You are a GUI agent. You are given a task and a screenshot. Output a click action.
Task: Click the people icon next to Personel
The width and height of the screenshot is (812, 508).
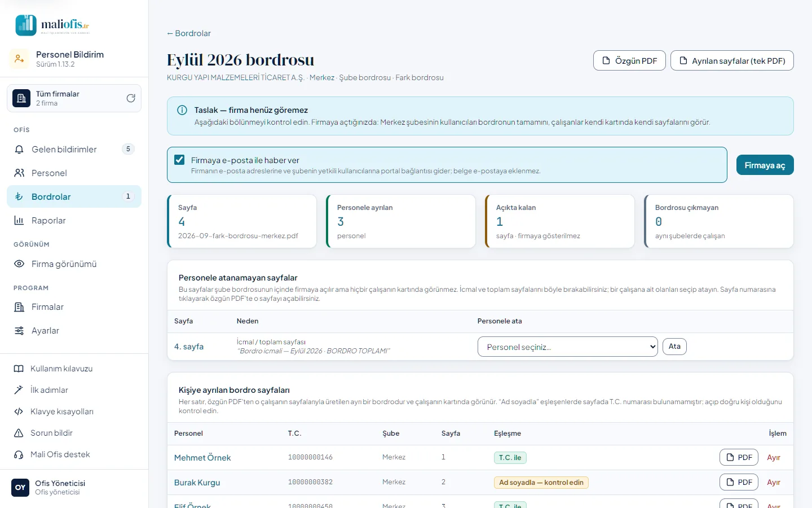pos(19,173)
